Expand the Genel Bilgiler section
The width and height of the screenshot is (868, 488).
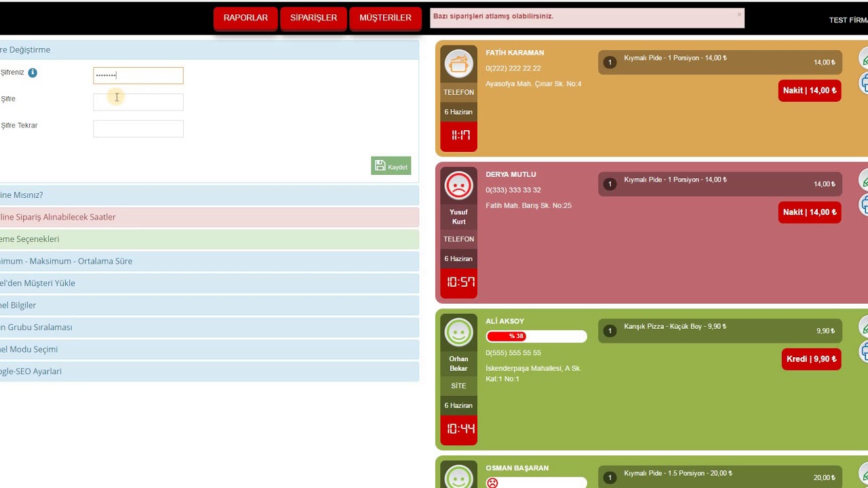click(x=209, y=305)
